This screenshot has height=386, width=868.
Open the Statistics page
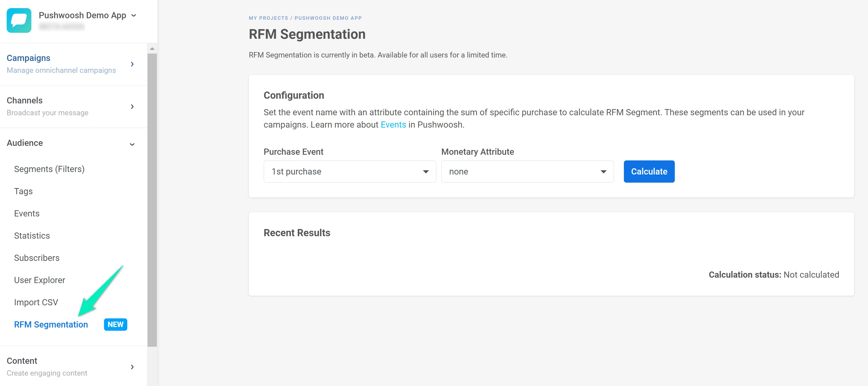(32, 235)
